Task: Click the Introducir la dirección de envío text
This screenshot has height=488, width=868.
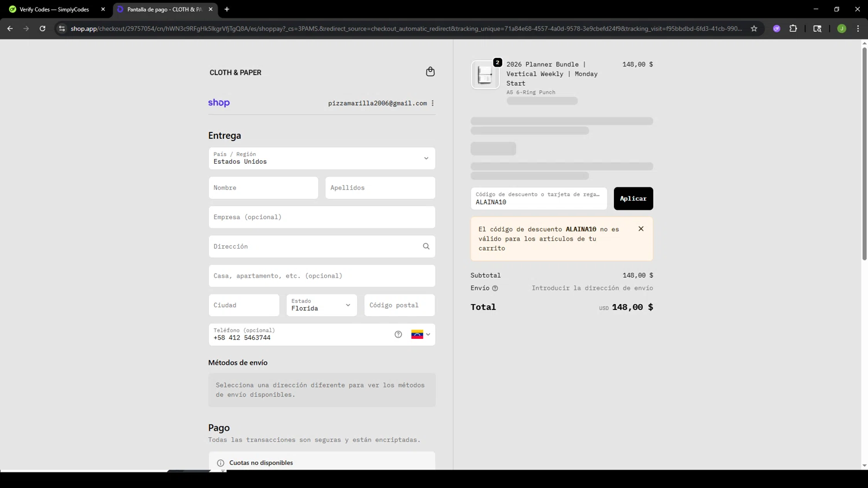Action: coord(592,288)
